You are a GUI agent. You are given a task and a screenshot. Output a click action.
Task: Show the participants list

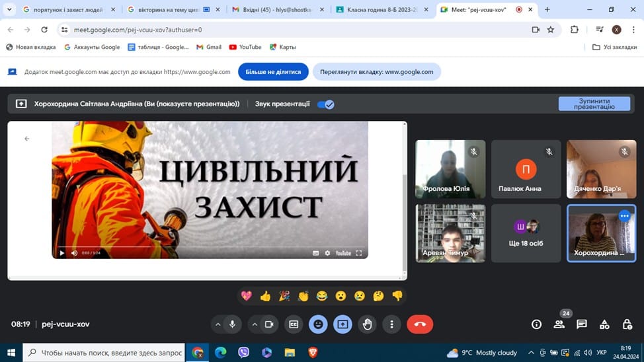[x=559, y=324]
